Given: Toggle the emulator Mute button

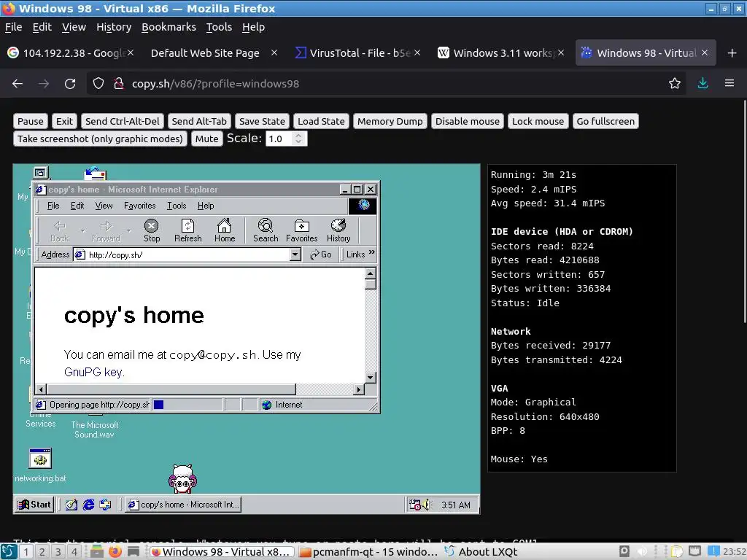Looking at the screenshot, I should 206,139.
